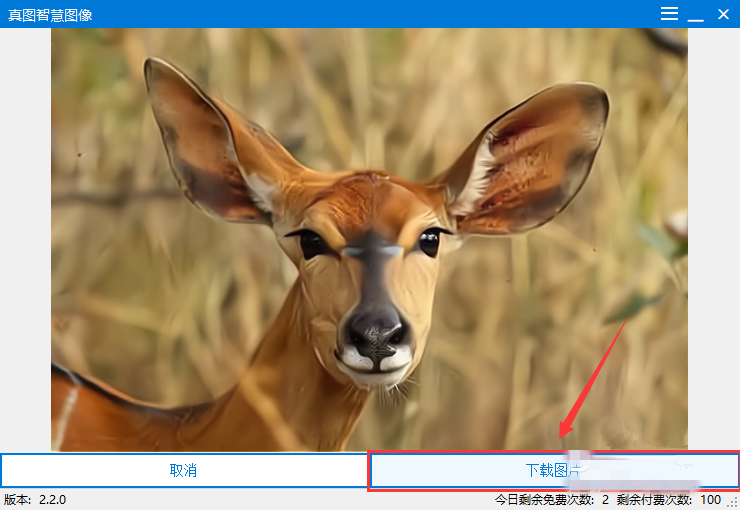The height and width of the screenshot is (510, 740).
Task: Click the 取消 cancel button
Action: 183,470
